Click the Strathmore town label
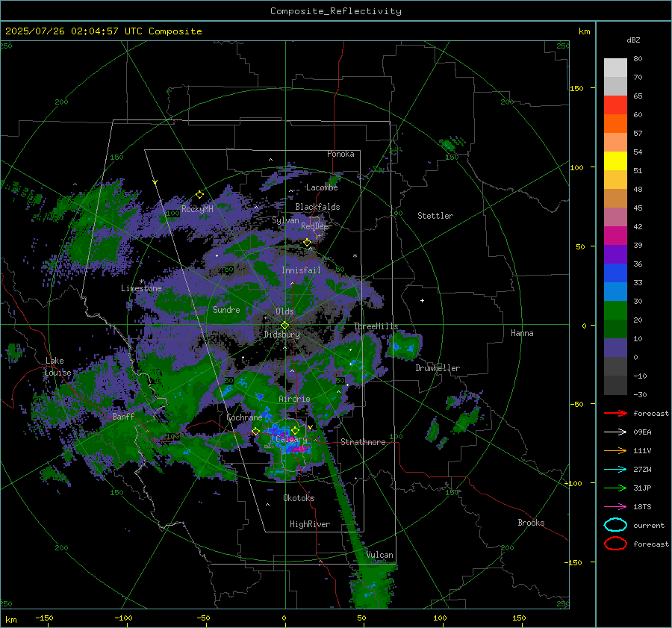 pos(363,442)
